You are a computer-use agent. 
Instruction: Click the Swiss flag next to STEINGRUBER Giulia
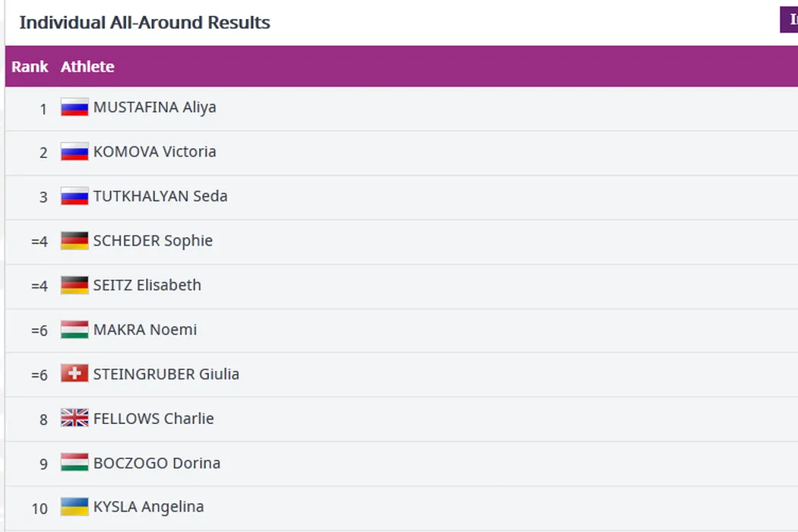point(74,374)
